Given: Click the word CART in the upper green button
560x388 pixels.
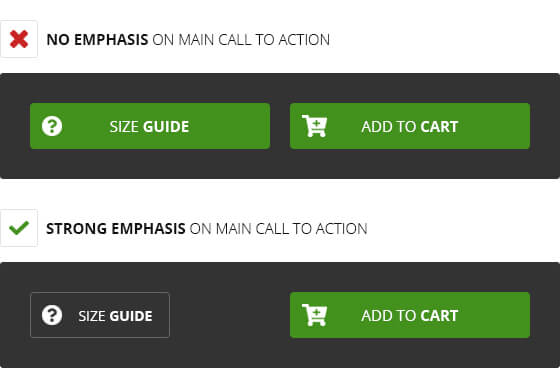Looking at the screenshot, I should 439,127.
